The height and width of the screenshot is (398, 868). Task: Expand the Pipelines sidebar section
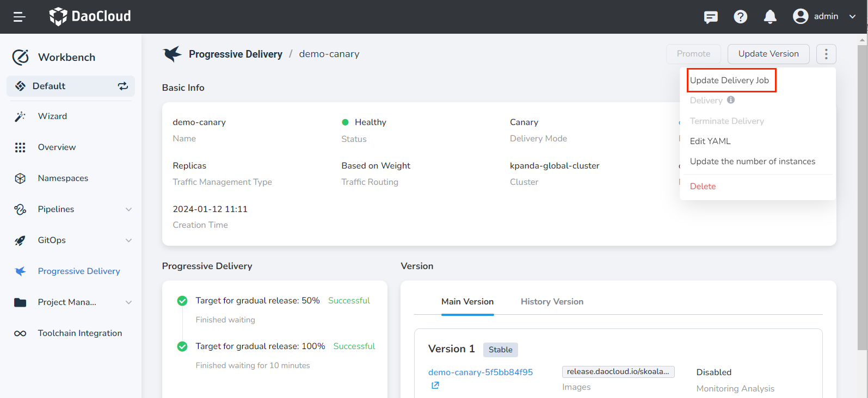(x=128, y=209)
